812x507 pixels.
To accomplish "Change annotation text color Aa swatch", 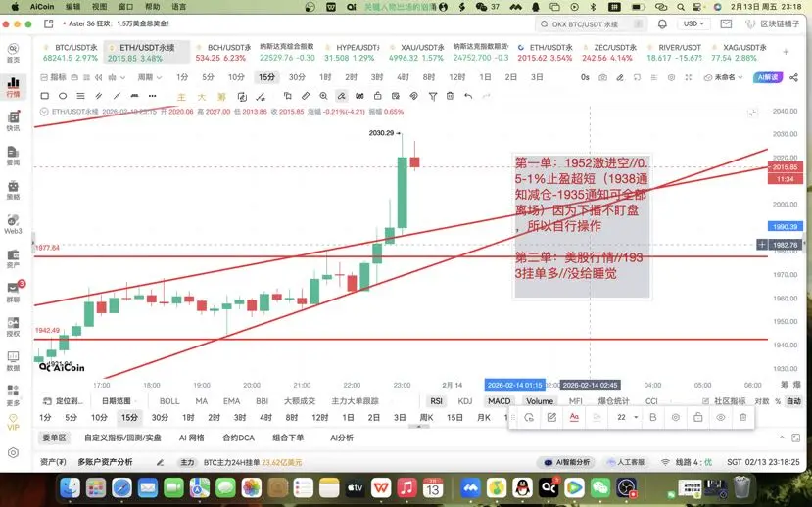I will [x=574, y=418].
